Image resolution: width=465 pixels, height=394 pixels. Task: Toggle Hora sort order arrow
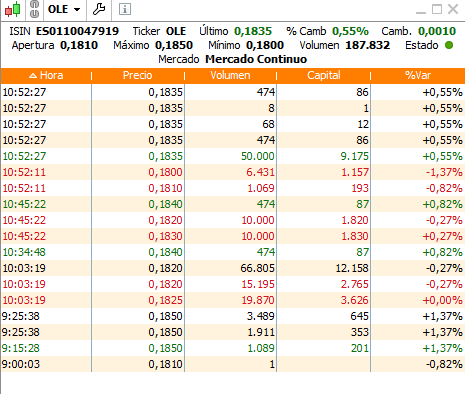coord(33,76)
